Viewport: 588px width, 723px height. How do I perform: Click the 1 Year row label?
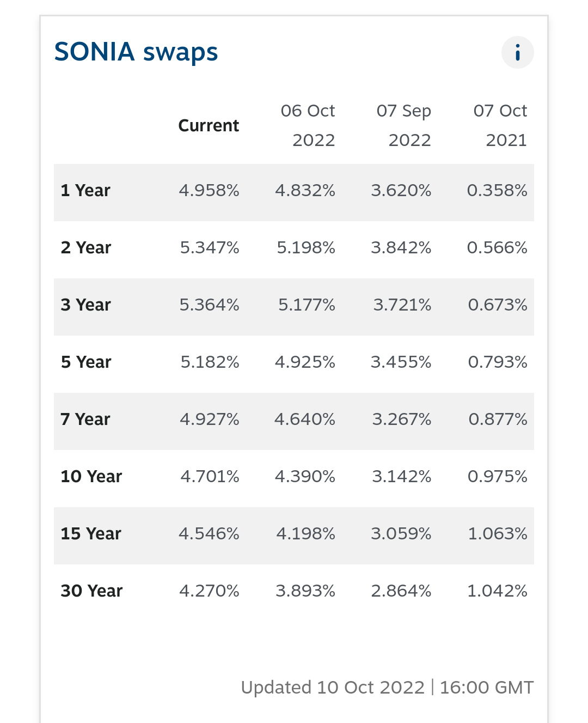(85, 191)
